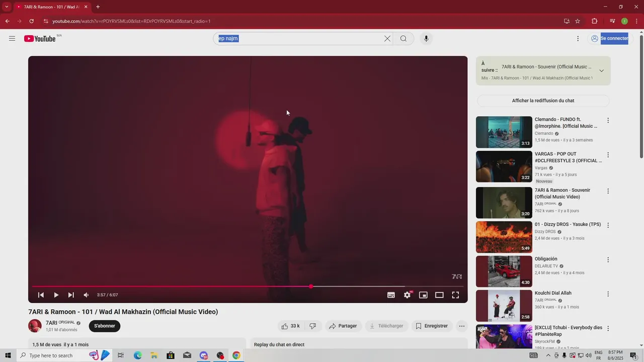Switch to theater mode
The width and height of the screenshot is (644, 362).
[x=439, y=295]
